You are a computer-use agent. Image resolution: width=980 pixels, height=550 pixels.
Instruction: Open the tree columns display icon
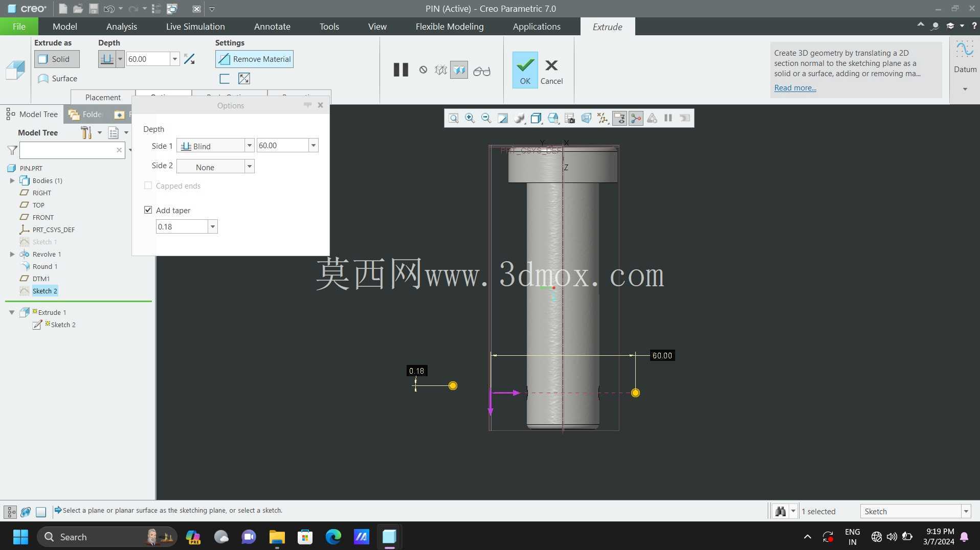pos(114,133)
